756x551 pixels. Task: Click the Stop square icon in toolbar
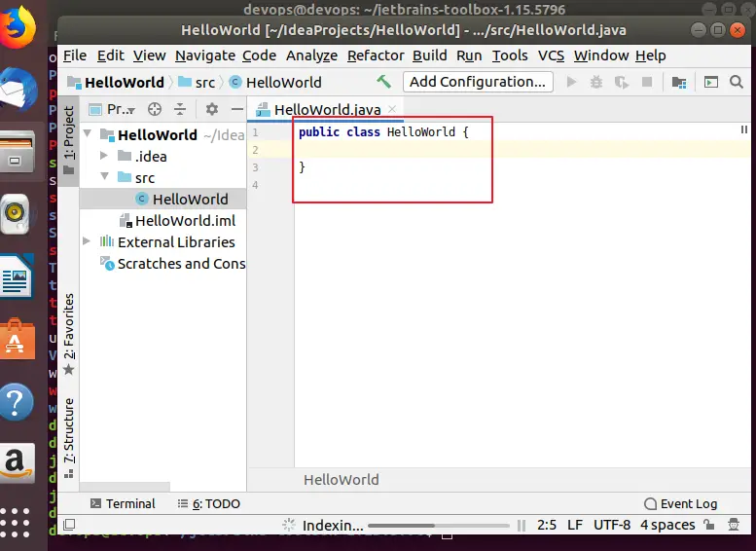click(x=647, y=82)
